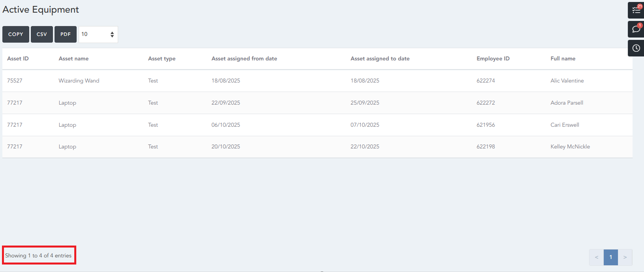
Task: Sort by Asset assigned to date
Action: point(380,58)
